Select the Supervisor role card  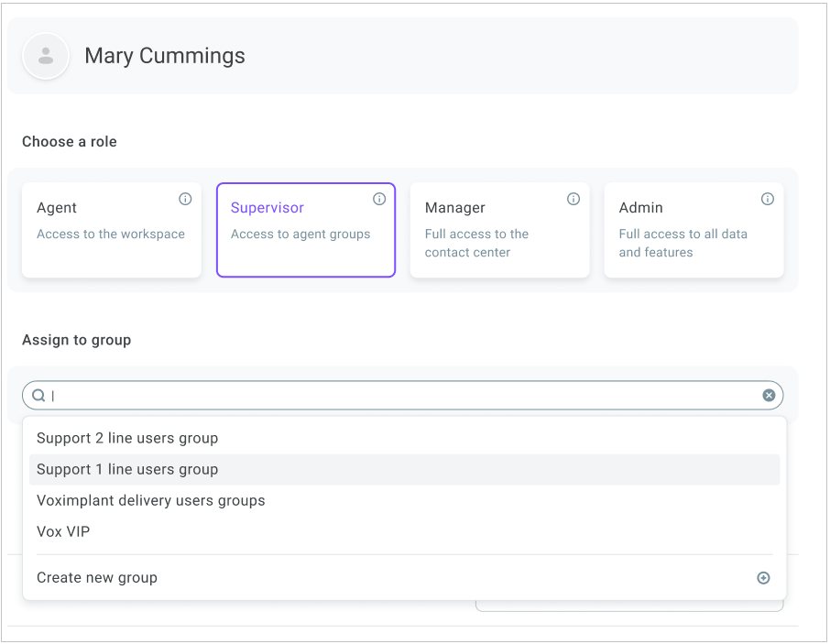point(306,230)
